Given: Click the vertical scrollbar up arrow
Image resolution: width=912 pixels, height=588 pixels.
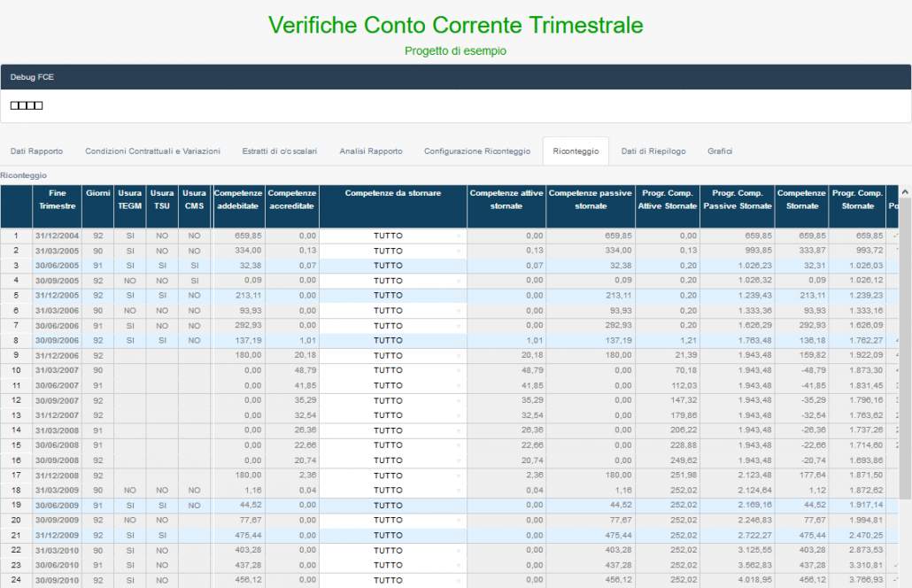Looking at the screenshot, I should point(905,191).
